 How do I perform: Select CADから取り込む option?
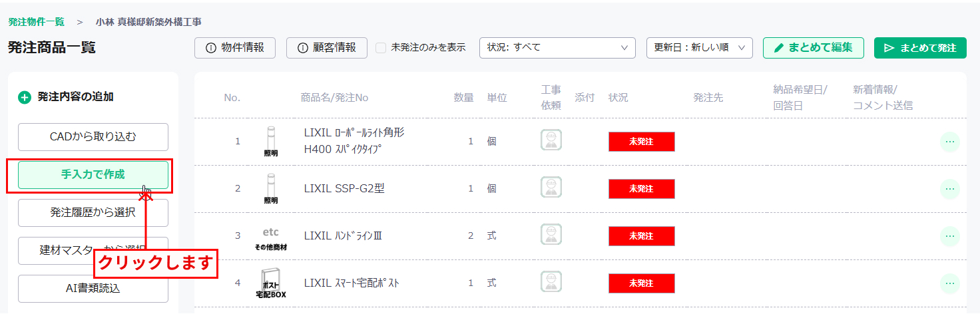click(x=93, y=137)
